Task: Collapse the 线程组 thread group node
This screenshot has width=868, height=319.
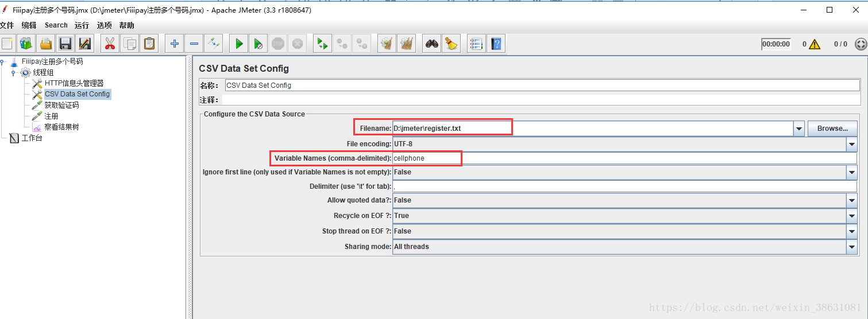Action: pos(13,72)
